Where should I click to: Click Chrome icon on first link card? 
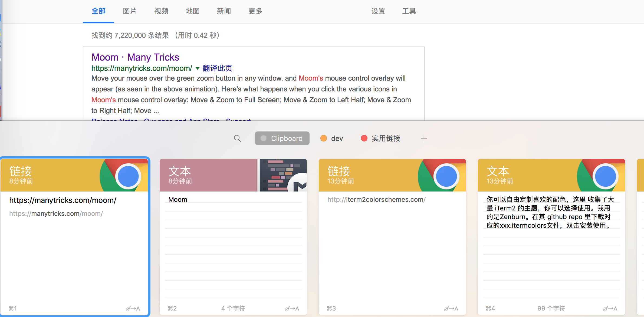coord(128,176)
